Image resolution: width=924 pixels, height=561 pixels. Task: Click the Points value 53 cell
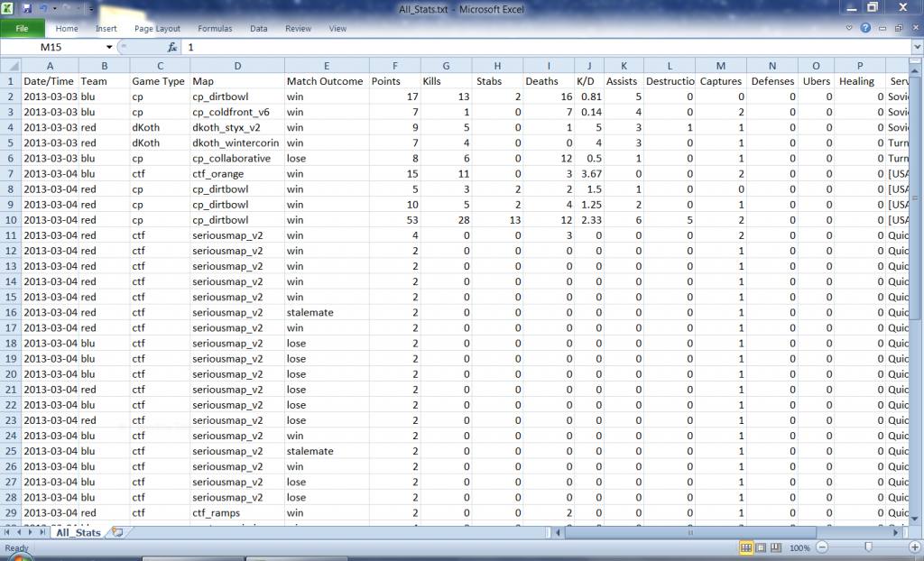(395, 220)
